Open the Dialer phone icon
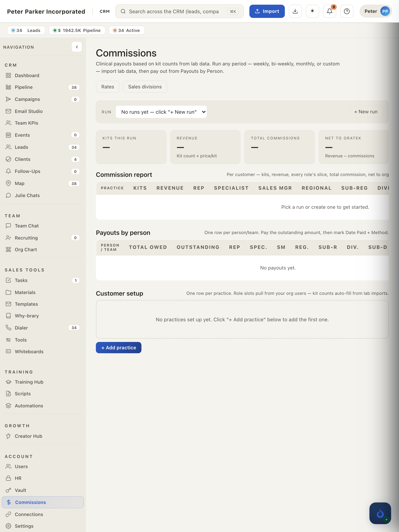Image resolution: width=399 pixels, height=532 pixels. click(x=8, y=328)
